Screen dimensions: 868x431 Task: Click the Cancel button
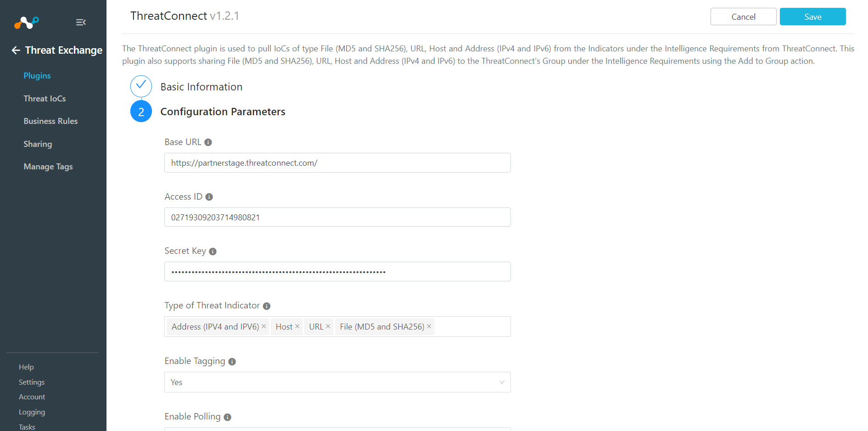743,17
